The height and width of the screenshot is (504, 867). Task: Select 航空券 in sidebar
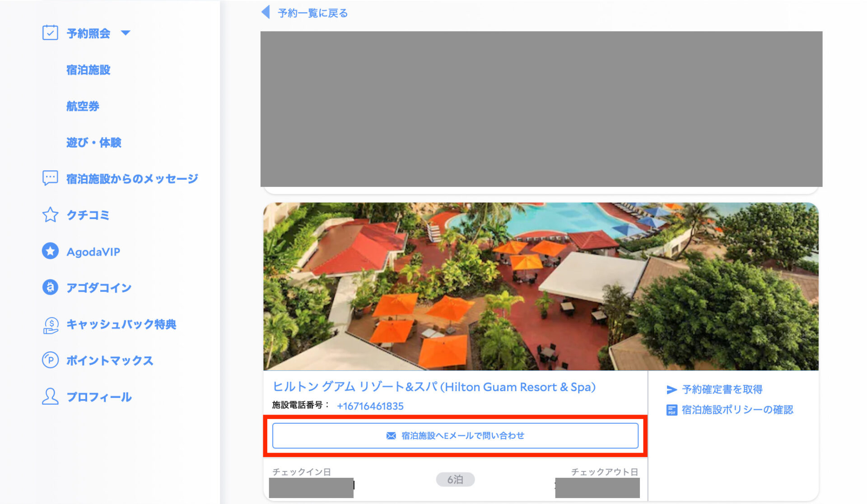click(x=83, y=106)
